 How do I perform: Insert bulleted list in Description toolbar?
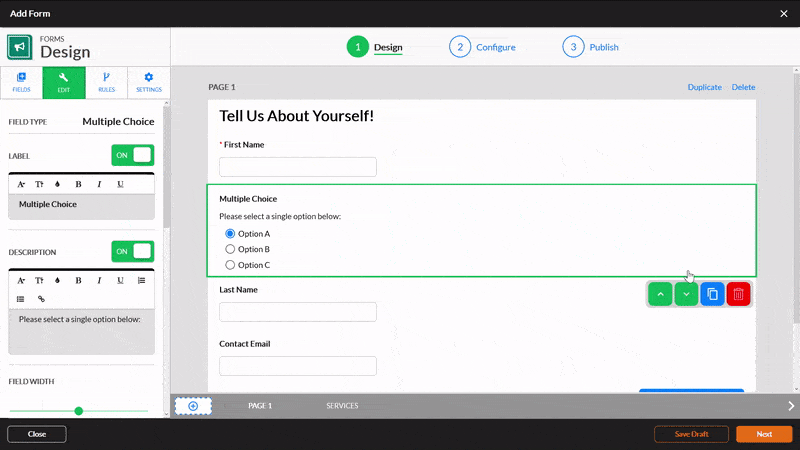pyautogui.click(x=20, y=299)
